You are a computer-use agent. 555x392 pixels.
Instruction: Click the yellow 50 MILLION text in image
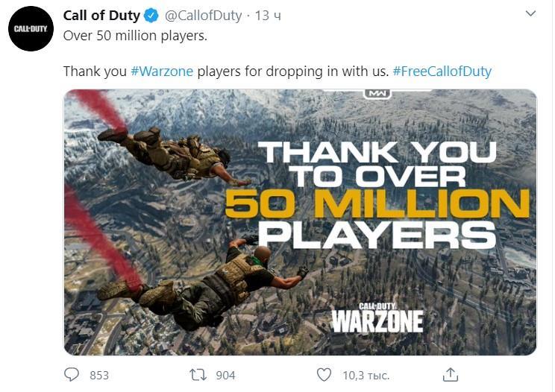tap(377, 203)
